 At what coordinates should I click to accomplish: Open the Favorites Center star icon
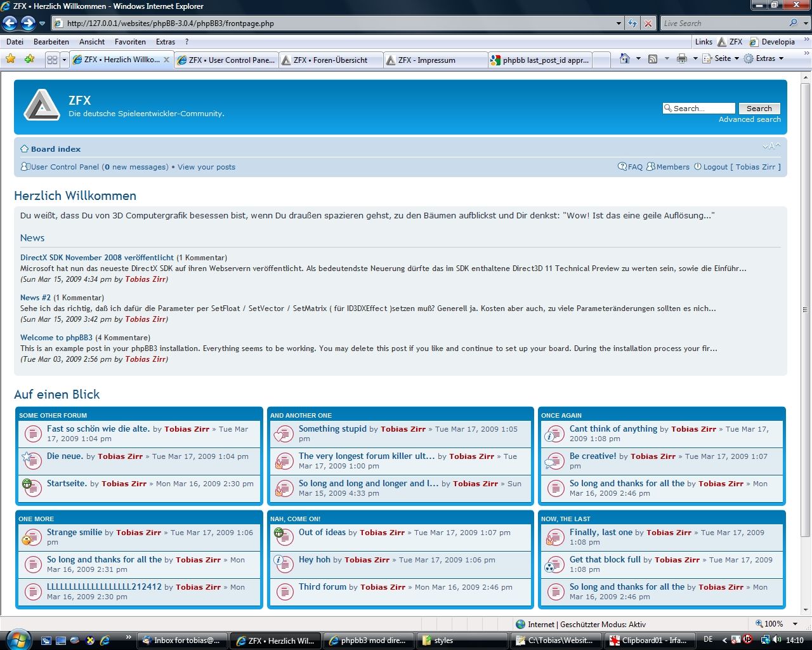(x=10, y=59)
